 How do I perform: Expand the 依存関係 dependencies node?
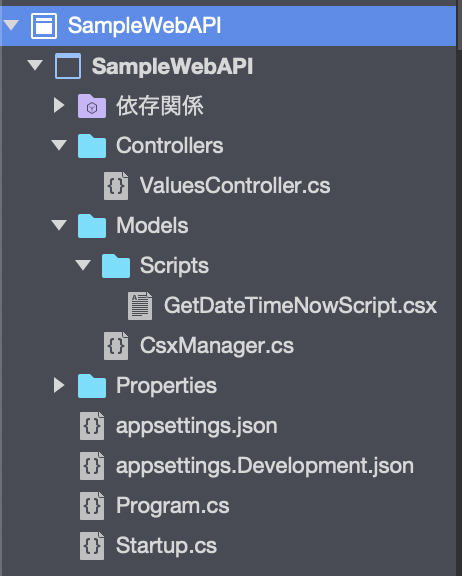click(59, 105)
